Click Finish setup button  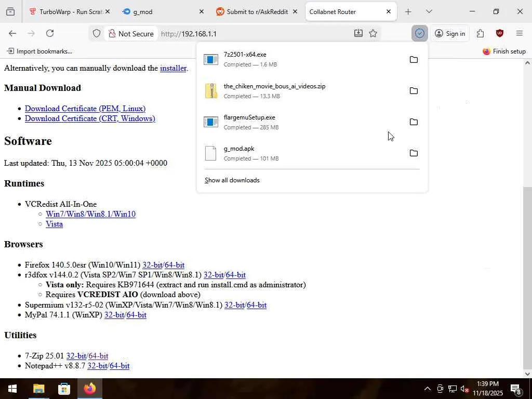[504, 51]
